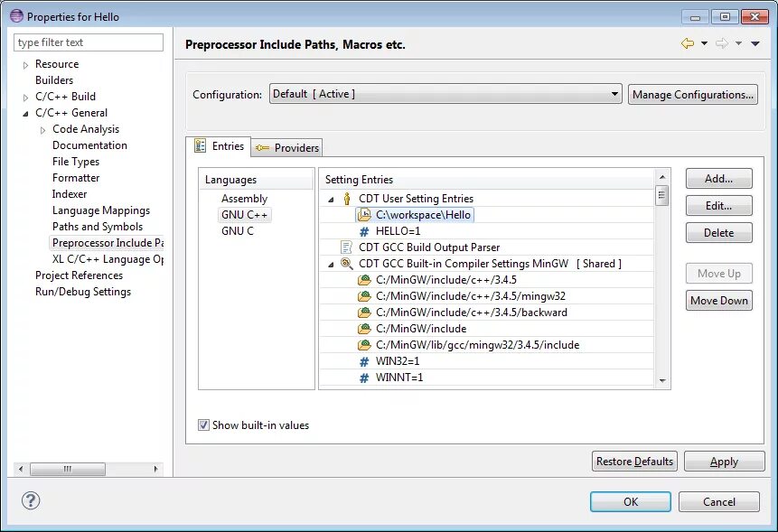Image resolution: width=778 pixels, height=532 pixels.
Task: Open the Configuration dropdown
Action: click(x=445, y=94)
